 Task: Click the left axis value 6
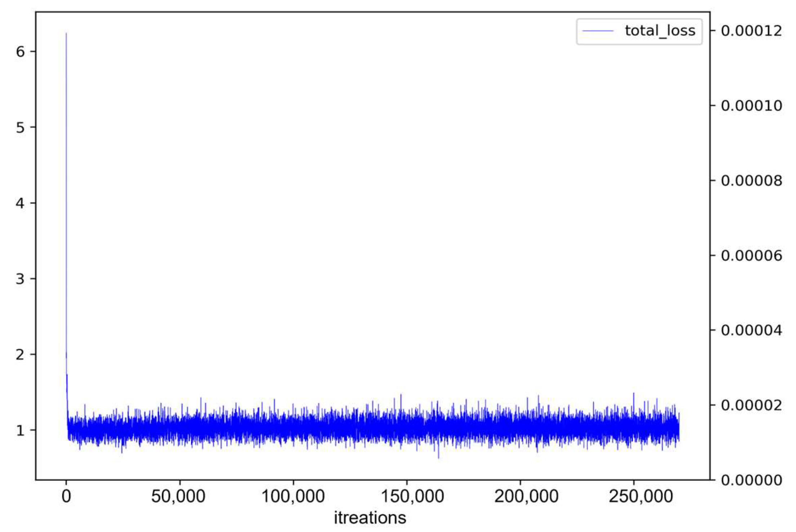click(20, 52)
